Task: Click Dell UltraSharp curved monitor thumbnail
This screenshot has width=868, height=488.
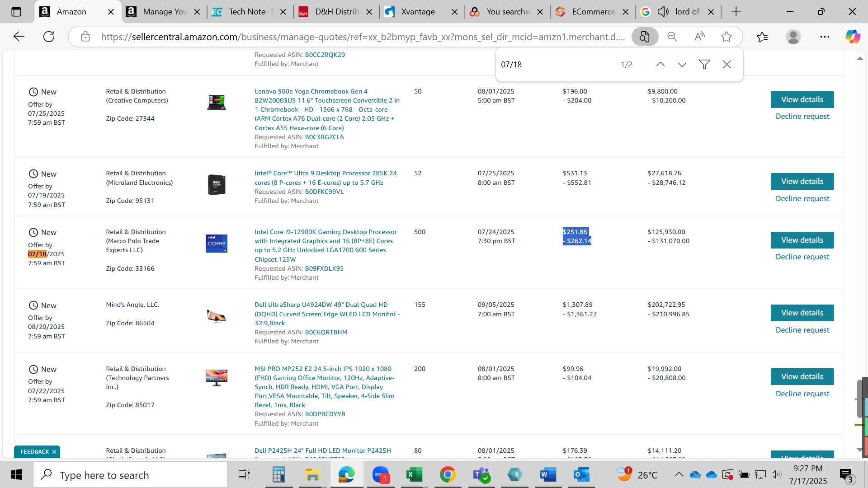Action: [217, 316]
